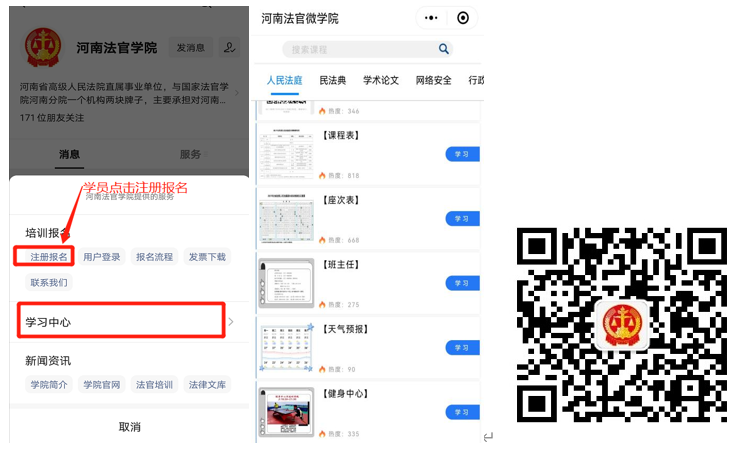745x462 pixels.
Task: Open 法官培训 link
Action: 154,385
